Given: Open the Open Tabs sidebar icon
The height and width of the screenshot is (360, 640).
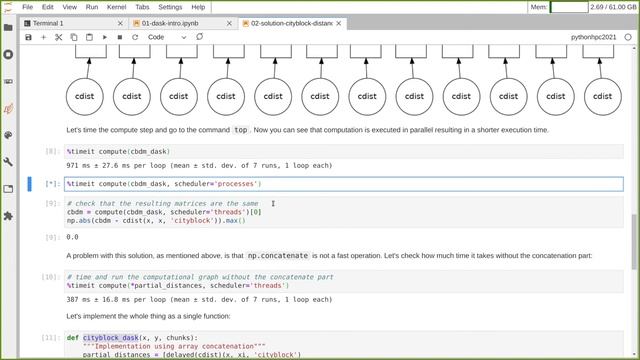Looking at the screenshot, I should (8, 189).
